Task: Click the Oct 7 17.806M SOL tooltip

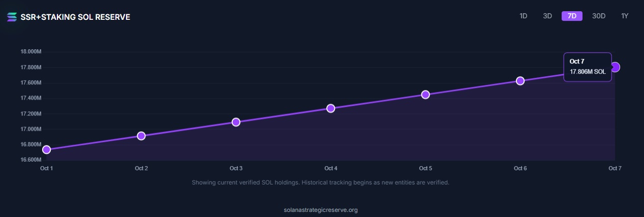Action: [587, 67]
